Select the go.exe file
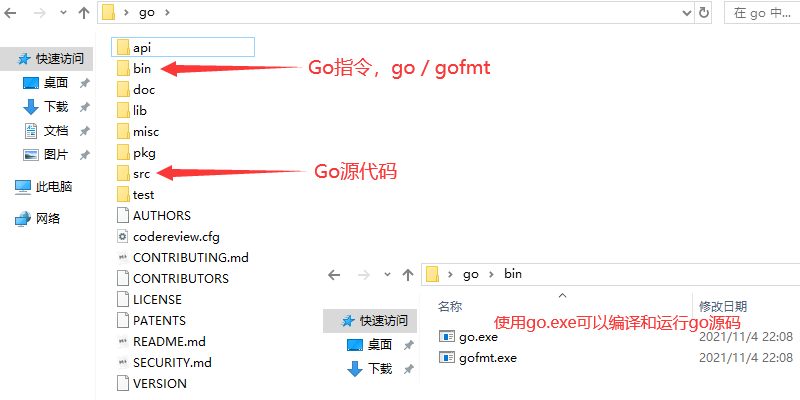800x400 pixels. pyautogui.click(x=468, y=337)
